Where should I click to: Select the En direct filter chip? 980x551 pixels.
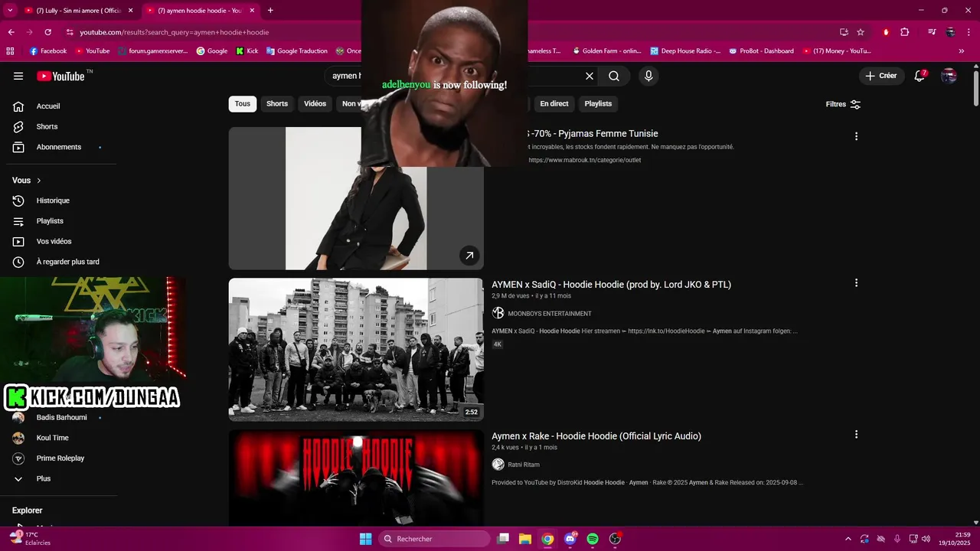click(554, 104)
